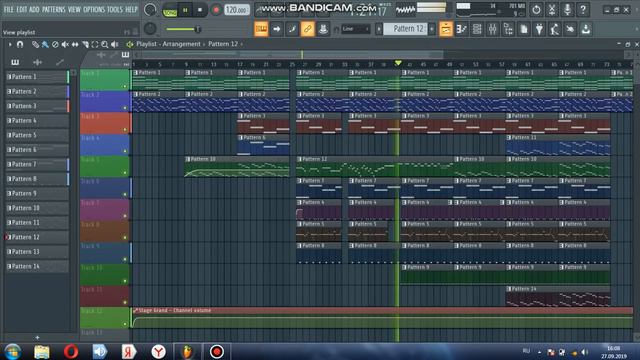Open the Pattern 12 selector dropdown
This screenshot has height=360, width=640.
pos(405,29)
